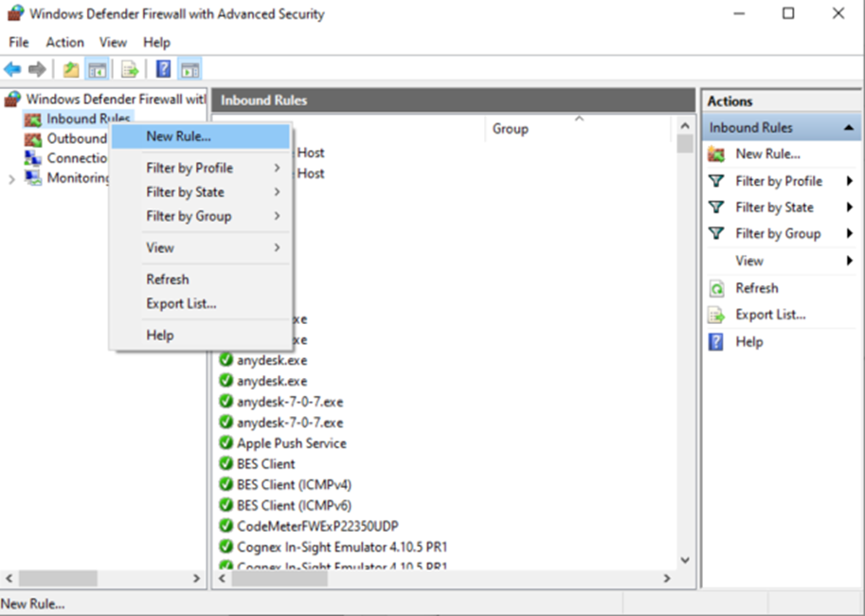This screenshot has width=865, height=616.
Task: Click the New Rule icon in Actions pane
Action: pyautogui.click(x=716, y=154)
